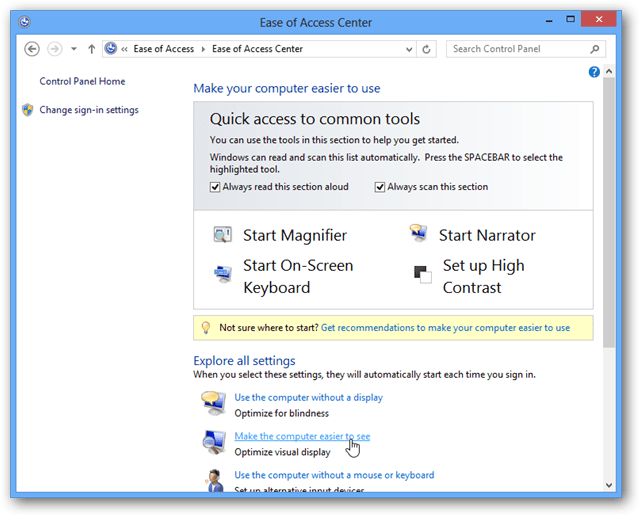Click the window title bar system icon

[24, 22]
